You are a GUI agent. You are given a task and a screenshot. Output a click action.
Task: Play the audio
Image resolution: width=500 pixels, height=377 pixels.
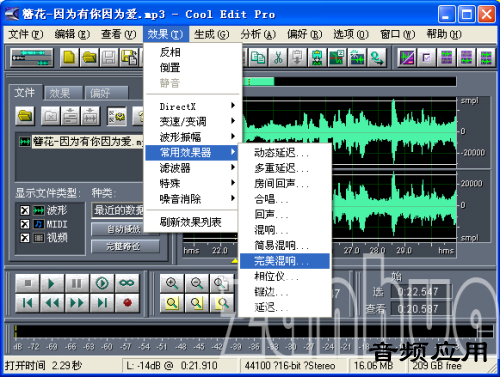pos(52,283)
